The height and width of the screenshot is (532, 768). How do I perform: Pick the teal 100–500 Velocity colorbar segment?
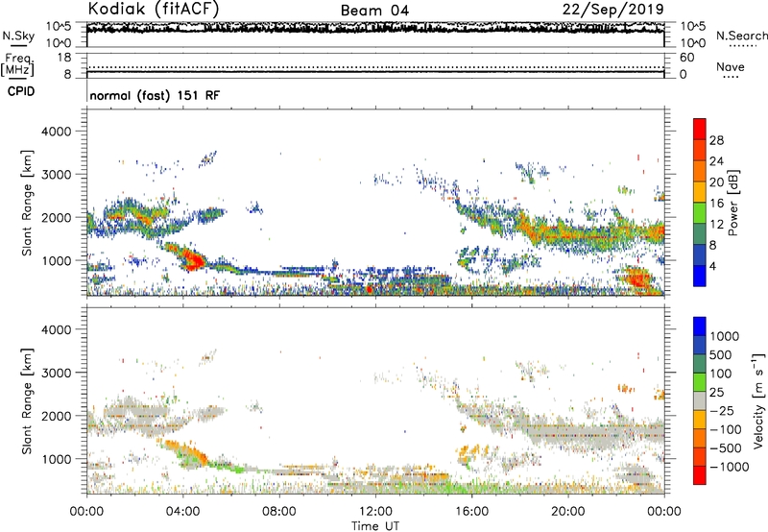[x=700, y=364]
